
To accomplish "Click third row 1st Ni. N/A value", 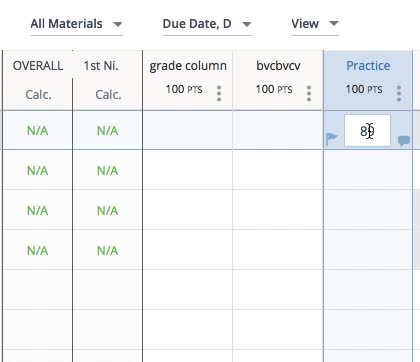I will click(x=107, y=211).
